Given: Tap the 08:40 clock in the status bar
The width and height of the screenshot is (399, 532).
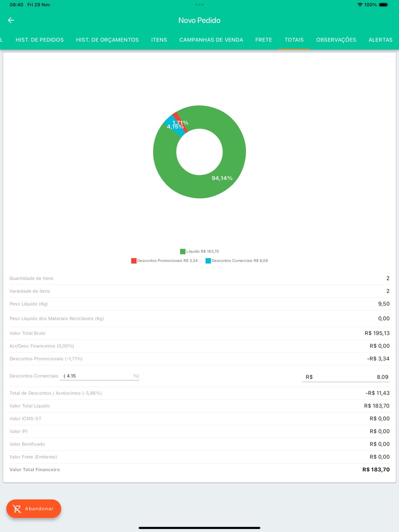Looking at the screenshot, I should point(16,5).
